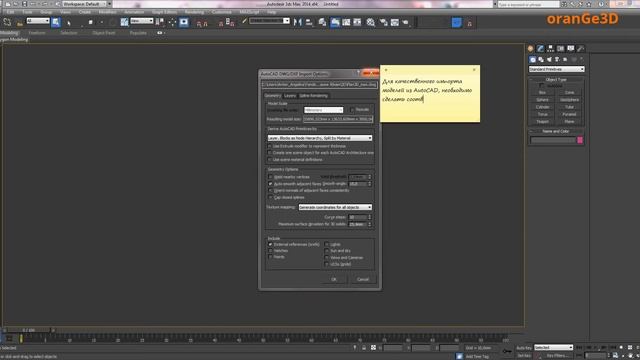Enable Sun and sky in Include section
Viewport: 640px width, 360px height.
(327, 251)
